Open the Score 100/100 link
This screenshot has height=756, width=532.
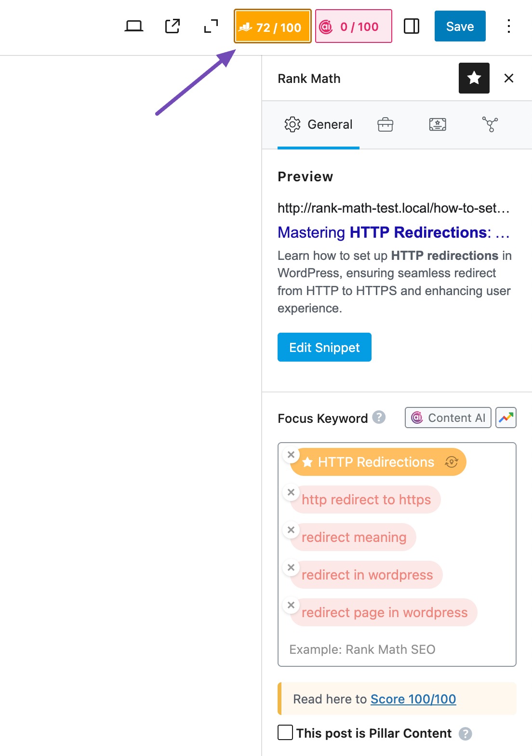point(413,699)
